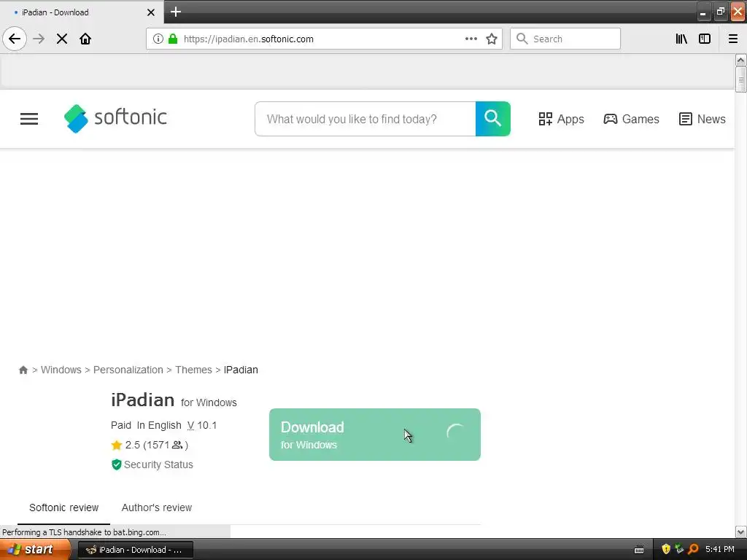Click the 'Paid' license label
Screen dimensions: 747x560
[121, 425]
